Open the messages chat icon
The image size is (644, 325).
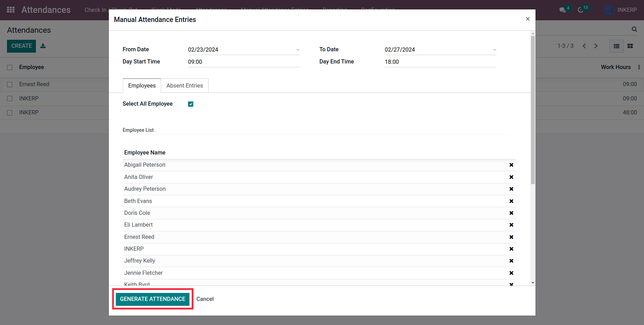563,10
